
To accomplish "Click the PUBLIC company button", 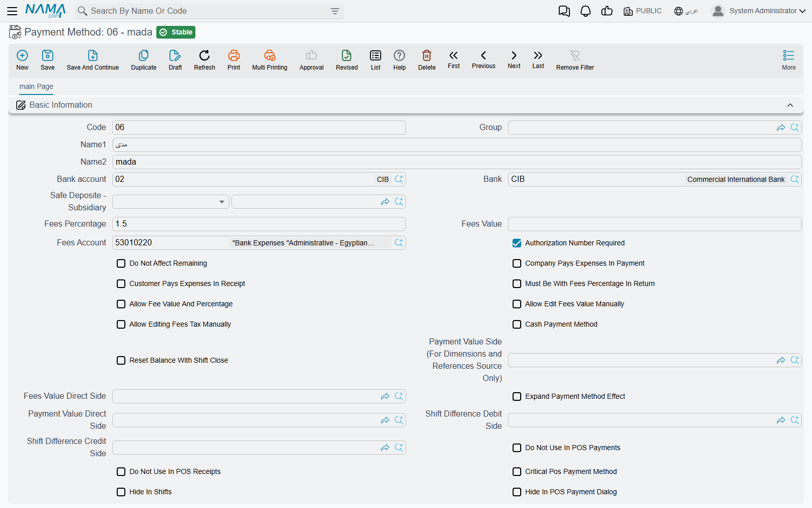I will [x=642, y=11].
